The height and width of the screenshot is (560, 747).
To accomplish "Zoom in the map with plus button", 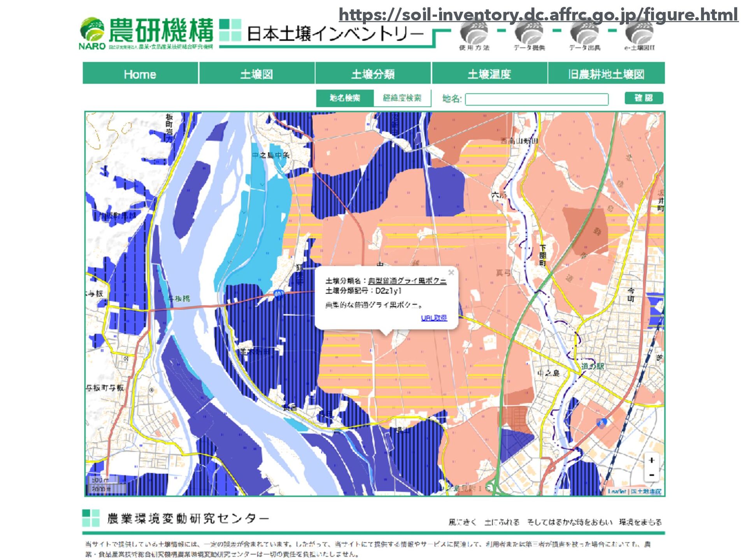I will [x=652, y=460].
